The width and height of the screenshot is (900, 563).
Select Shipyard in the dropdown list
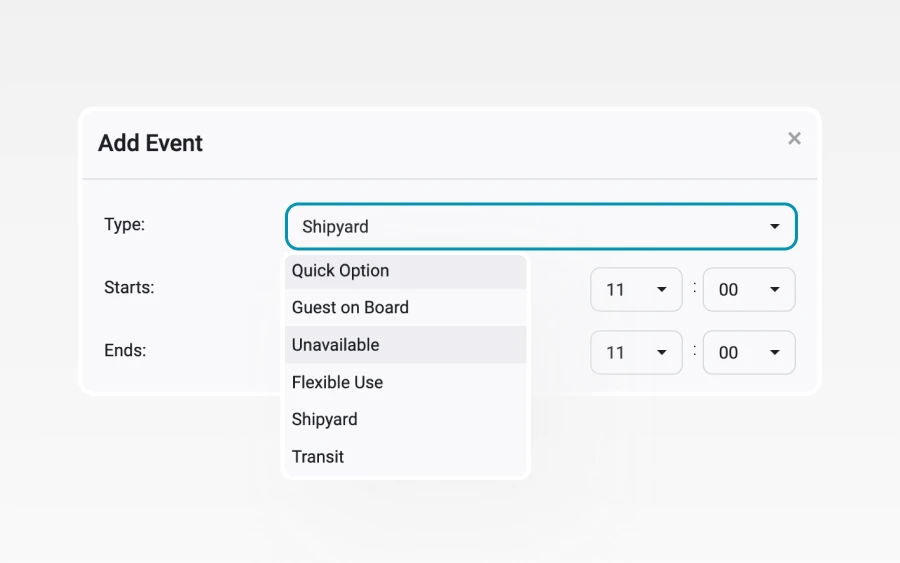(405, 420)
